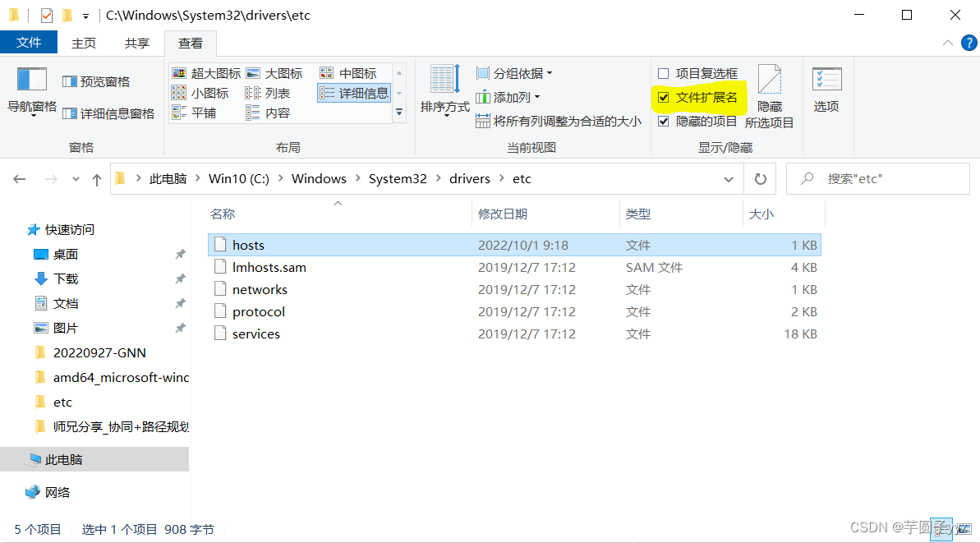980x543 pixels.
Task: Click Win10 (C:) breadcrumb
Action: (239, 179)
